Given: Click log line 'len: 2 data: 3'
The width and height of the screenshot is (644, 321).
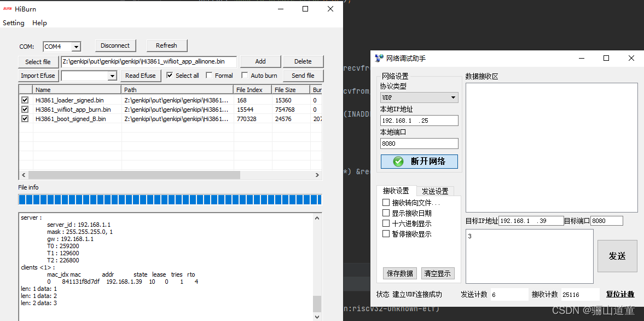Looking at the screenshot, I should pyautogui.click(x=39, y=303).
